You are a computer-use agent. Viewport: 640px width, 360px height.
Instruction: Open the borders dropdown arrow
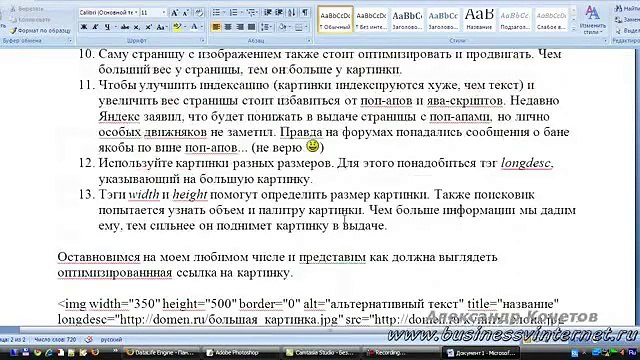click(x=306, y=27)
